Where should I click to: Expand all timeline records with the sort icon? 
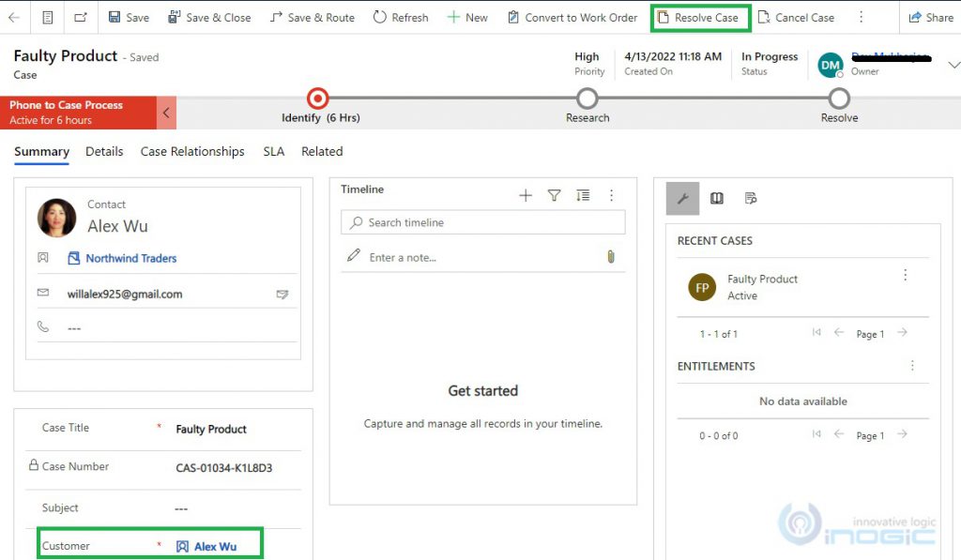click(x=583, y=195)
